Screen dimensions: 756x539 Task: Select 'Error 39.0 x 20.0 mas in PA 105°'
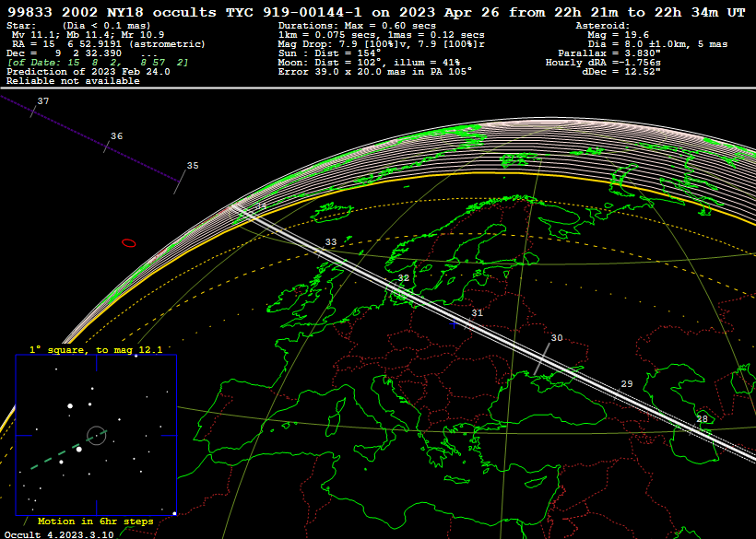pyautogui.click(x=375, y=71)
